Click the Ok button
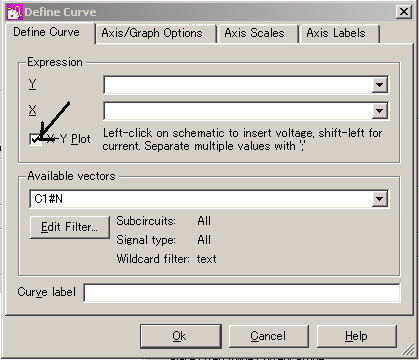Viewport: 419px width, 360px height. pyautogui.click(x=180, y=336)
